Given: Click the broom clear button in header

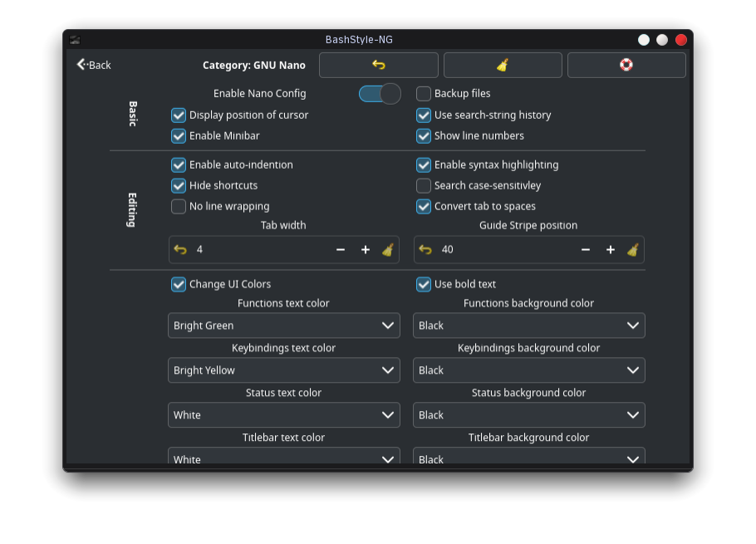Looking at the screenshot, I should click(503, 65).
